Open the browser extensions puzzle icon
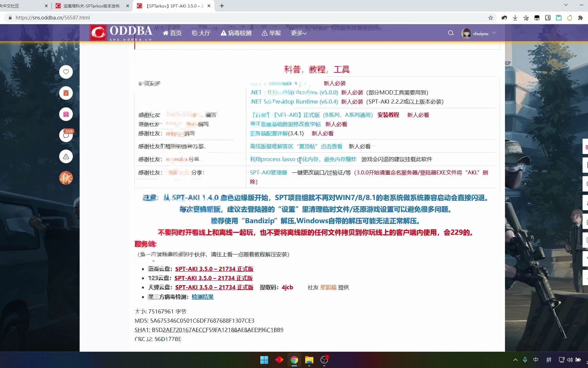 click(x=581, y=18)
